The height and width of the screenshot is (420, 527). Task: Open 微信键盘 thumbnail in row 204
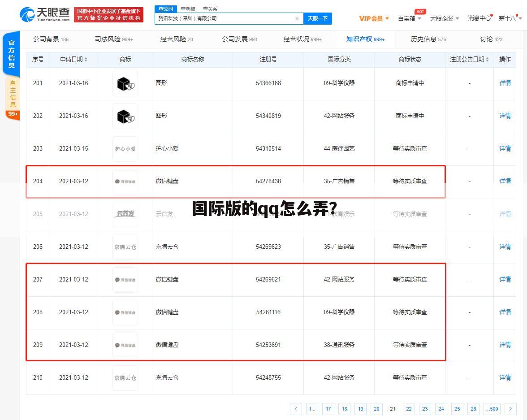pyautogui.click(x=125, y=182)
